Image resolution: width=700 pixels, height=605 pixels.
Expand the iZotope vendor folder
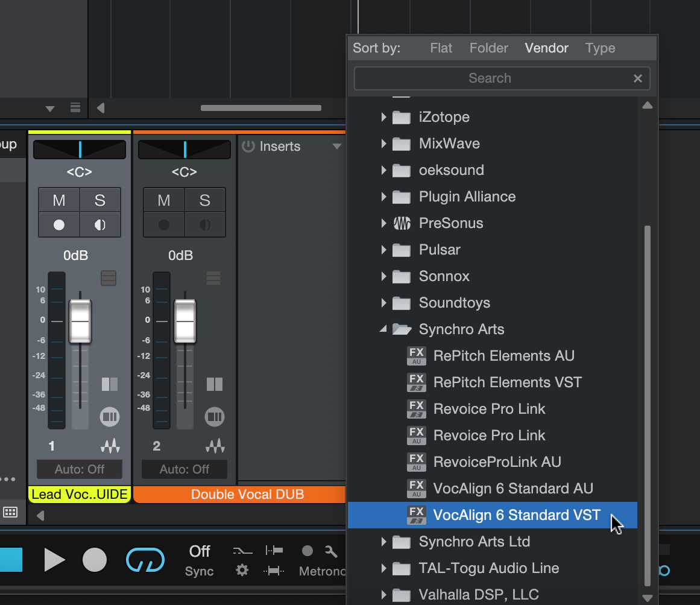click(385, 117)
